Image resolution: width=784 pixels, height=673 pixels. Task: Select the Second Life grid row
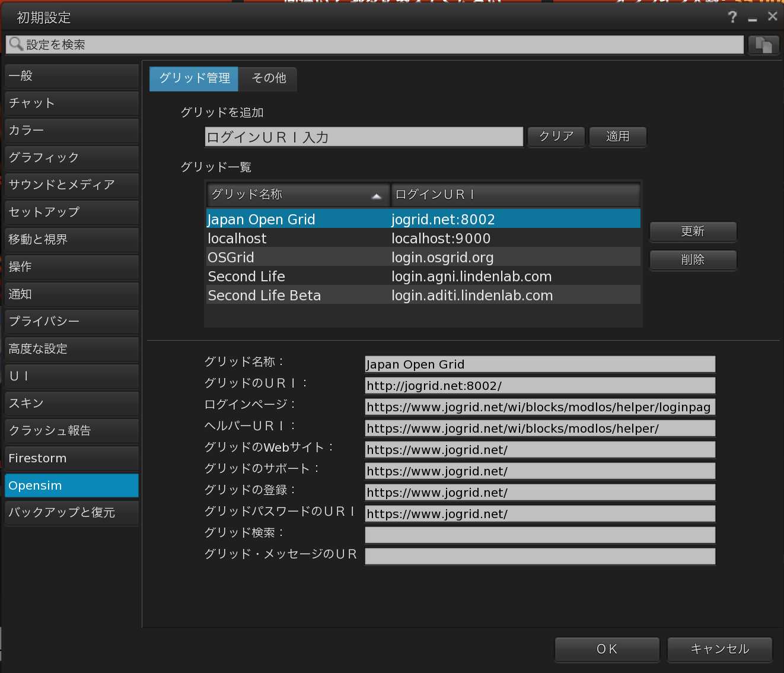tap(423, 276)
